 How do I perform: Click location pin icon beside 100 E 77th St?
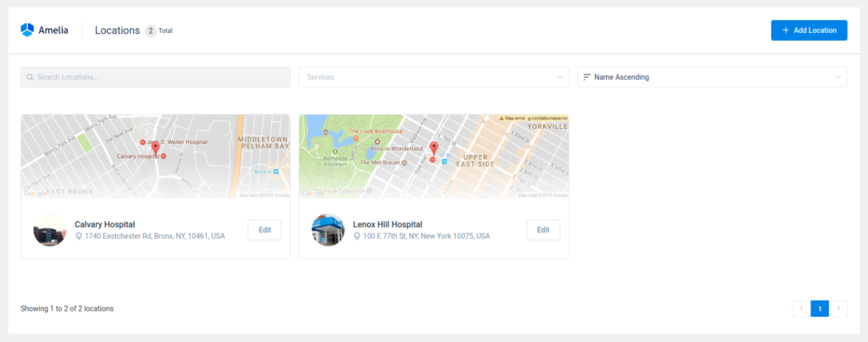pos(357,236)
